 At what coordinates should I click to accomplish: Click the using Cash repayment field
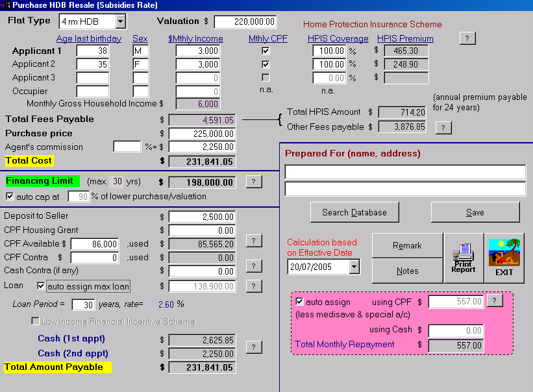[456, 330]
